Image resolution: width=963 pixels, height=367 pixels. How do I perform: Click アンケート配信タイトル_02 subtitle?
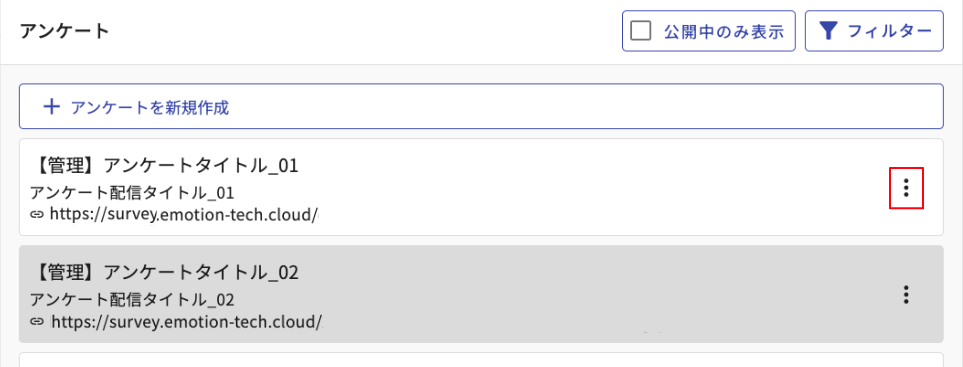coord(132,299)
